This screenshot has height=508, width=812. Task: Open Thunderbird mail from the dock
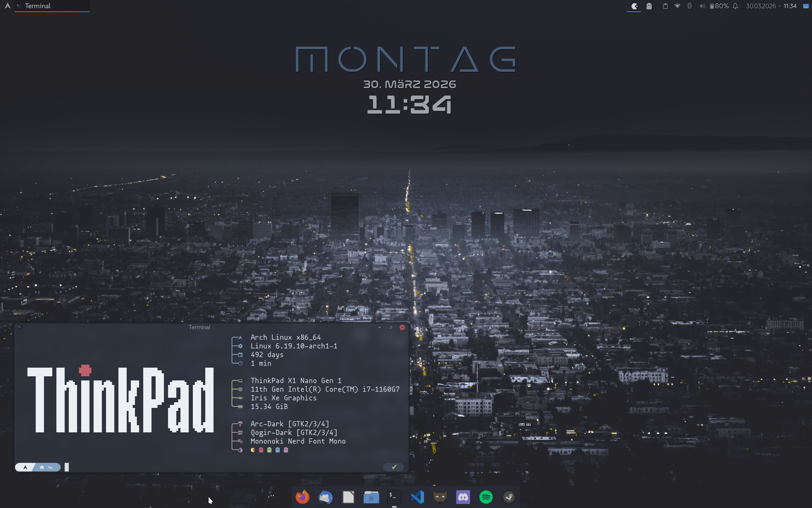pos(326,497)
